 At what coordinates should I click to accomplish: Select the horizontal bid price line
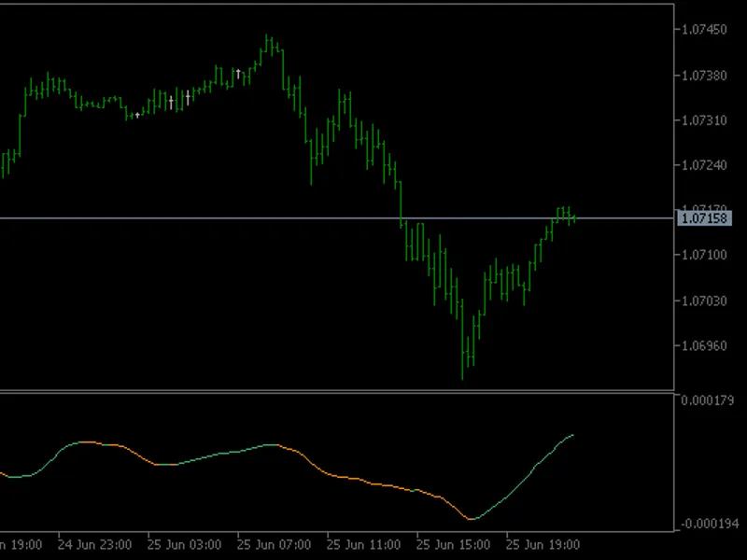pyautogui.click(x=337, y=218)
